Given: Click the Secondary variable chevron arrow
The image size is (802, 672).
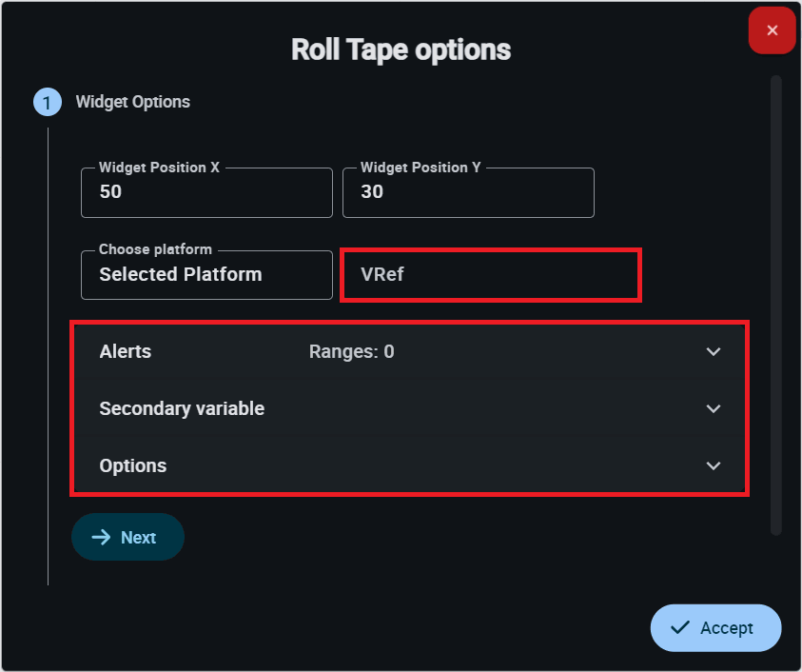Looking at the screenshot, I should tap(714, 408).
